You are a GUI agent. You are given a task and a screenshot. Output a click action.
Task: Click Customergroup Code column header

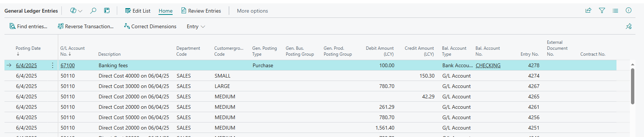(x=229, y=51)
